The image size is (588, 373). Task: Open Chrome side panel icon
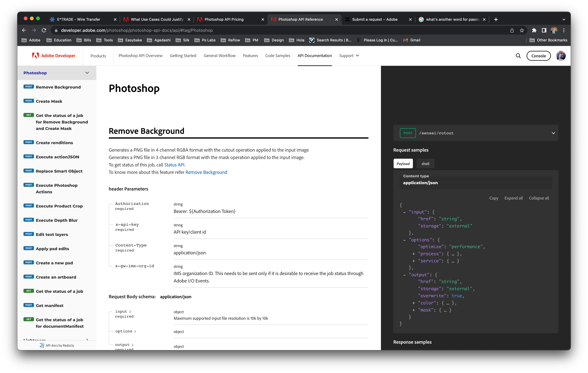544,30
